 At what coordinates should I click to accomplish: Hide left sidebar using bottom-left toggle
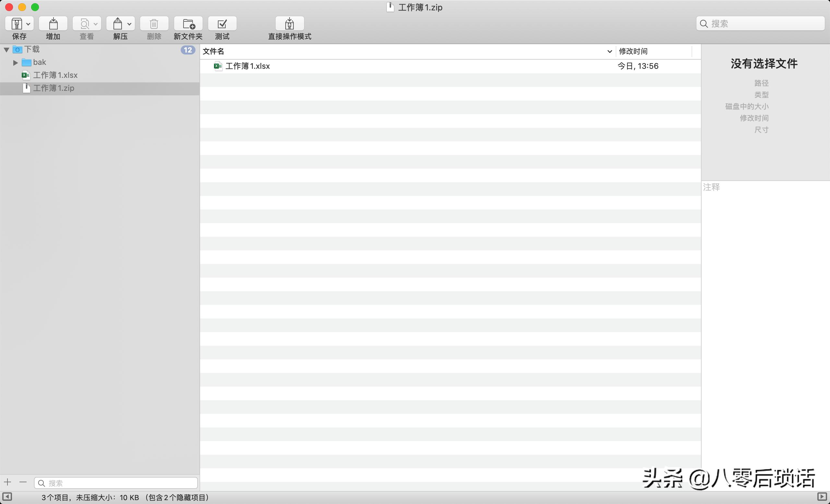click(7, 497)
